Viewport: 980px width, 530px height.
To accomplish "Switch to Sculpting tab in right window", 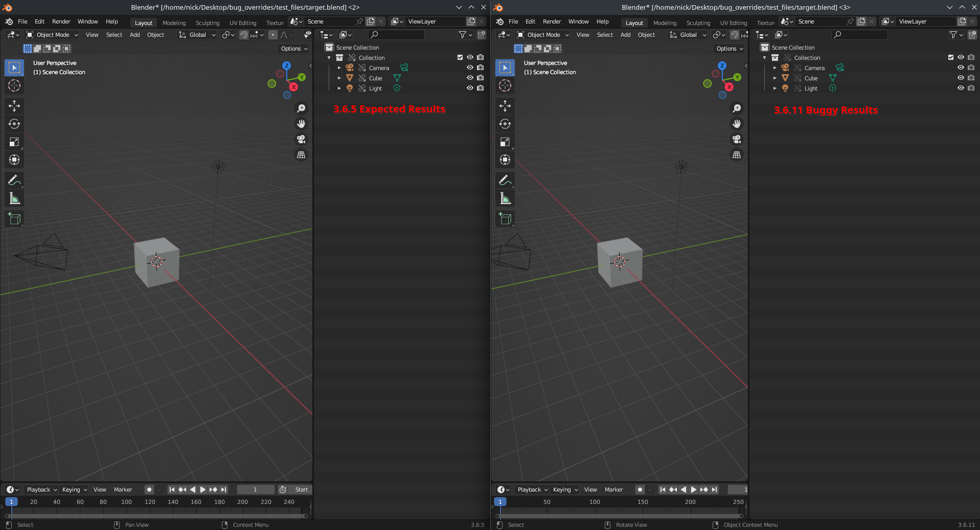I will tap(698, 23).
